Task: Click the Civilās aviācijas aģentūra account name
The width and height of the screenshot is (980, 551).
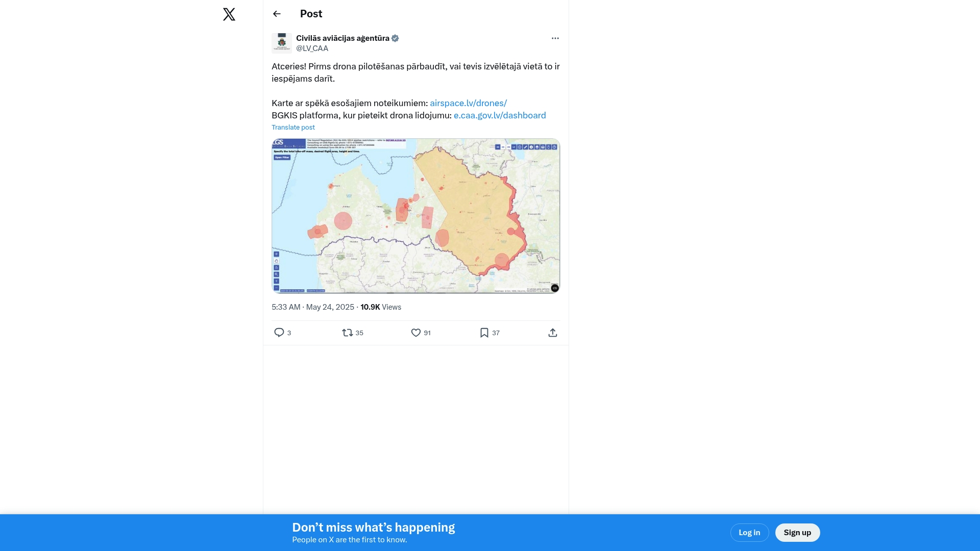Action: tap(342, 38)
